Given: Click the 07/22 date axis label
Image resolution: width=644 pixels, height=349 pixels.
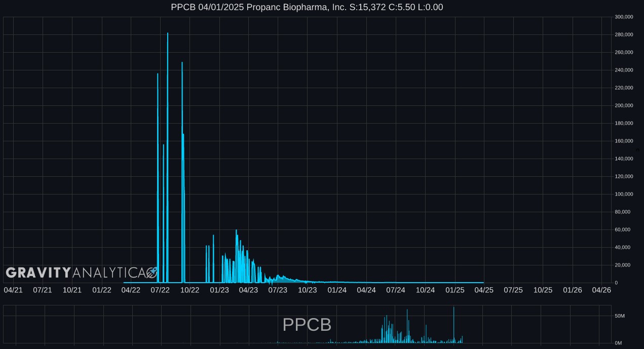Looking at the screenshot, I should 160,290.
